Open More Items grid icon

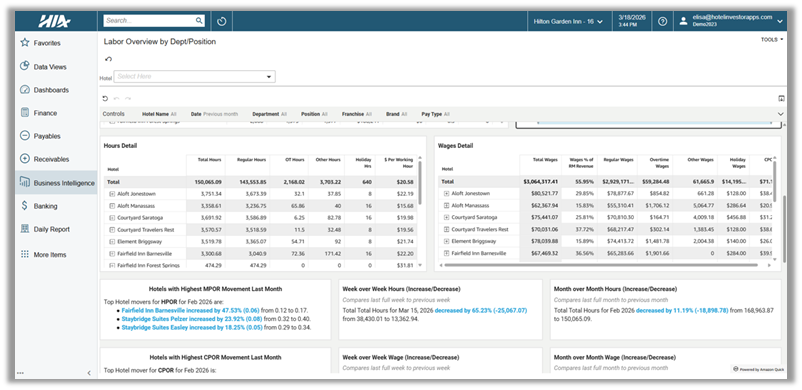click(24, 254)
